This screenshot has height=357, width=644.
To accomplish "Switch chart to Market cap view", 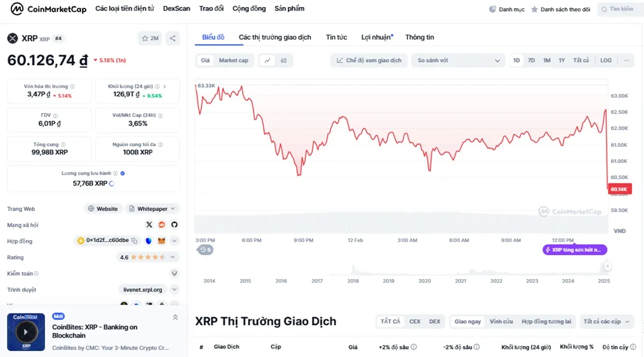I will 235,60.
